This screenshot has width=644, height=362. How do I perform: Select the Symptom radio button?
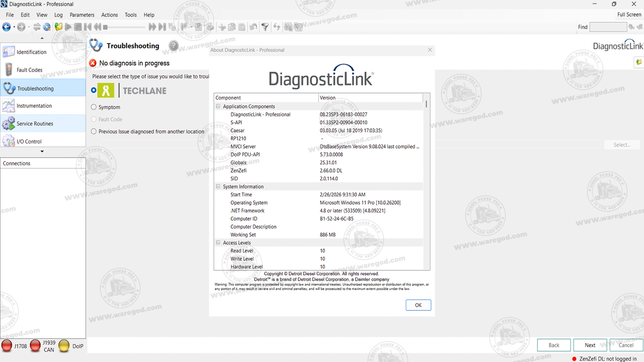pos(93,107)
